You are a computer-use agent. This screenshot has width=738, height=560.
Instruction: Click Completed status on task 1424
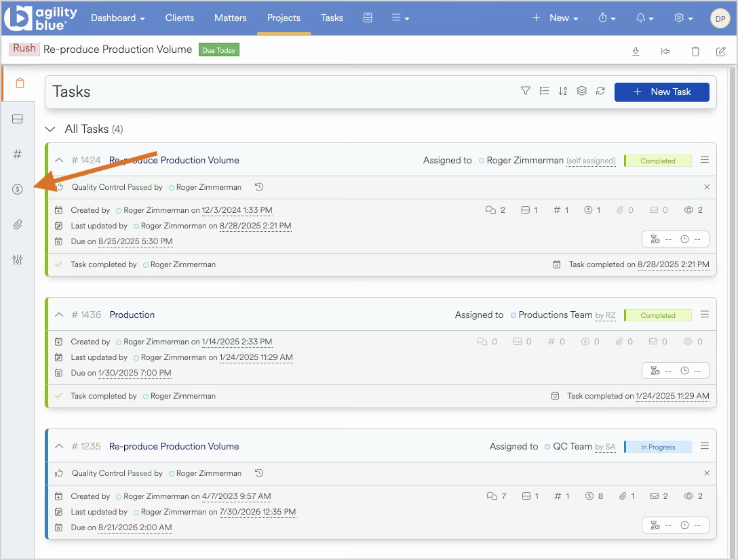point(657,161)
